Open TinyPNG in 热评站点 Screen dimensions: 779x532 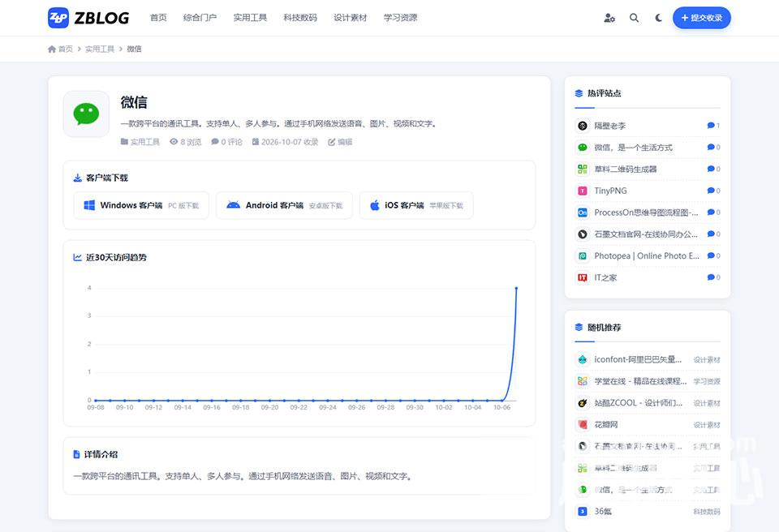point(610,191)
